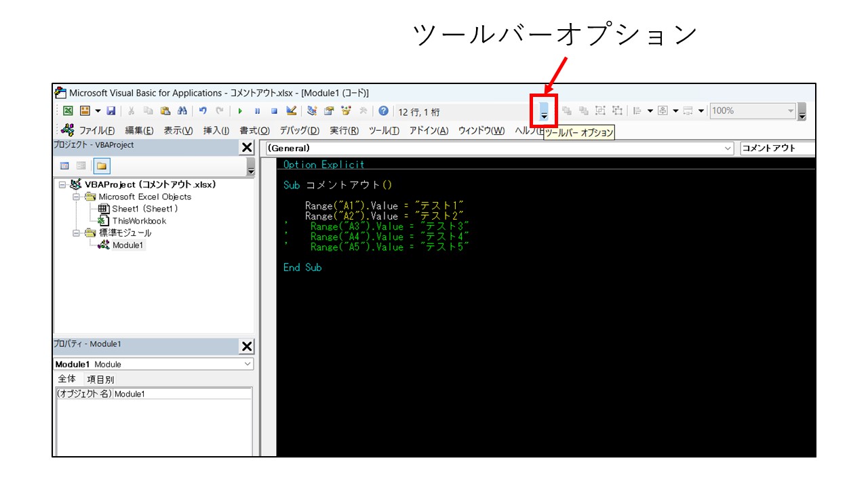Click the Insert UserForm icon

coord(85,111)
